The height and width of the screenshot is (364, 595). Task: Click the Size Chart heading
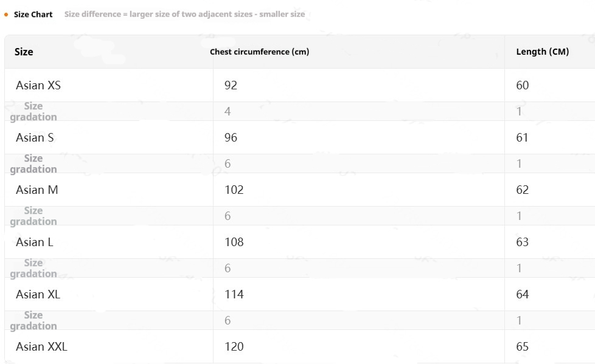point(33,14)
